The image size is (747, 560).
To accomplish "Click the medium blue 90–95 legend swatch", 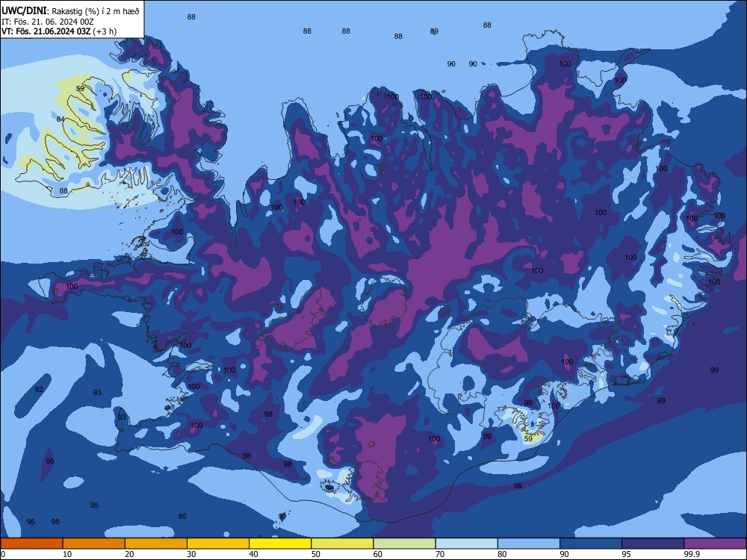I will coord(591,544).
